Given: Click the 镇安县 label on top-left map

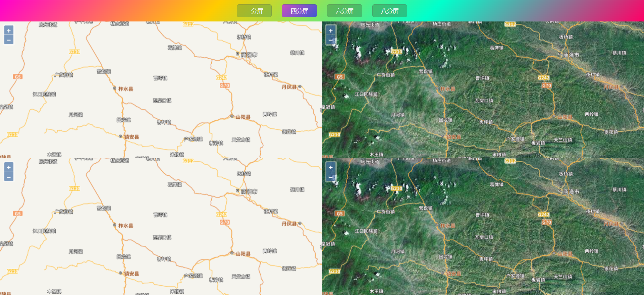Looking at the screenshot, I should (131, 137).
